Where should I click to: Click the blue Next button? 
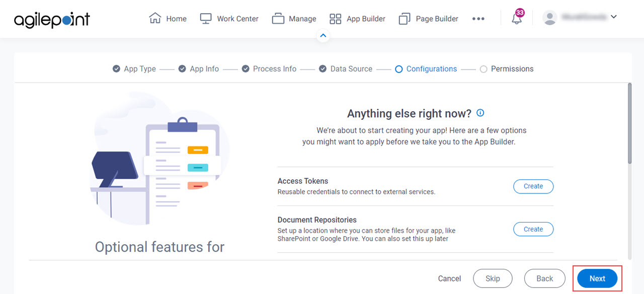597,278
